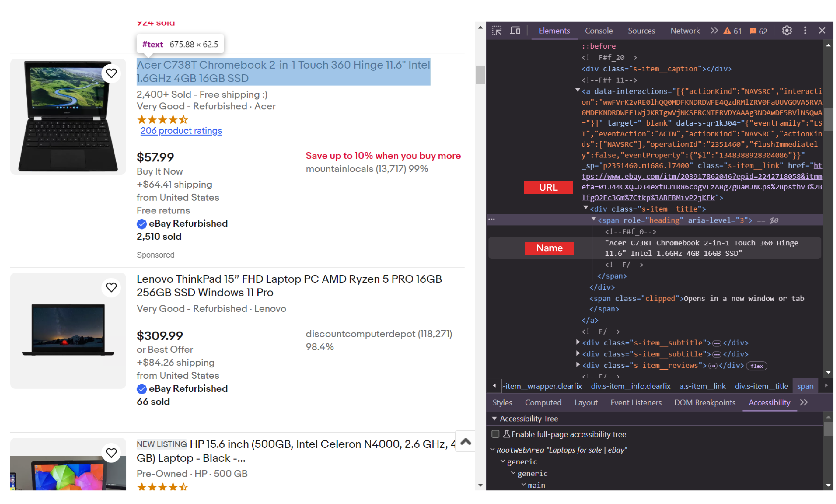Select the span breadcrumb item
836x504 pixels.
tap(805, 386)
